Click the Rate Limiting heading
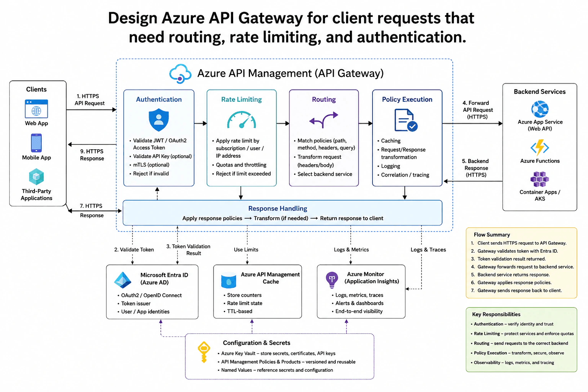Screen dimensions: 588x392 (x=242, y=100)
